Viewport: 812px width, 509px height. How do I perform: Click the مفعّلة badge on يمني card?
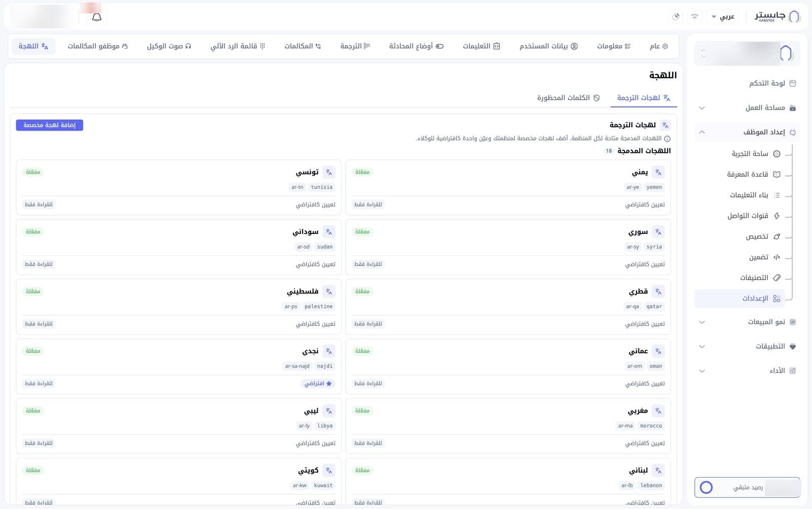(362, 172)
